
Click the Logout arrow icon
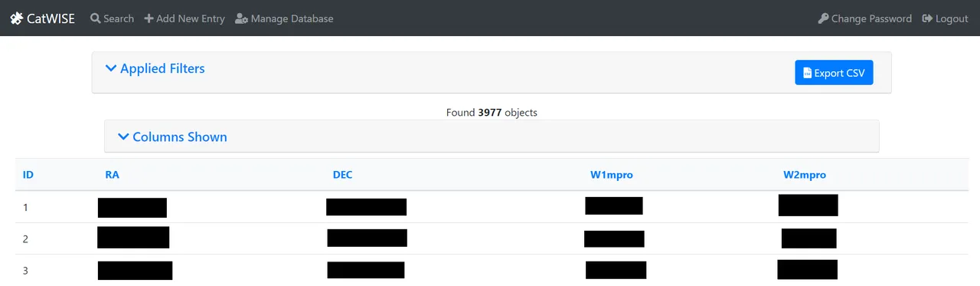tap(927, 18)
